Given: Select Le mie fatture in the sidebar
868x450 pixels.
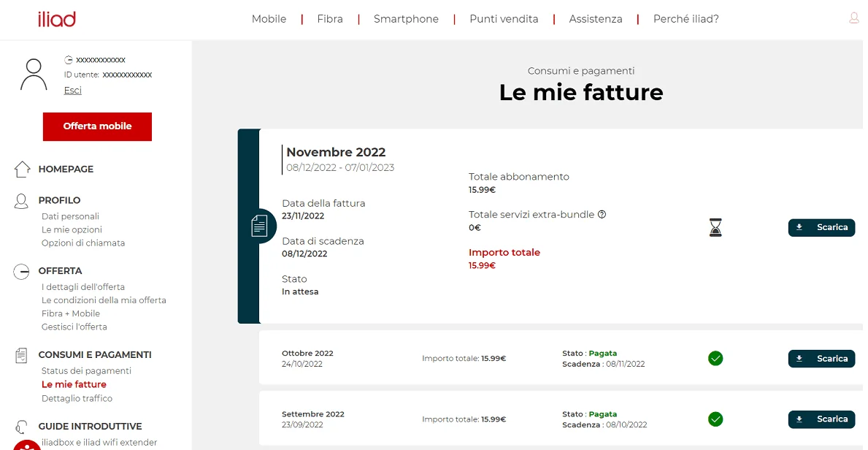Looking at the screenshot, I should (x=74, y=384).
